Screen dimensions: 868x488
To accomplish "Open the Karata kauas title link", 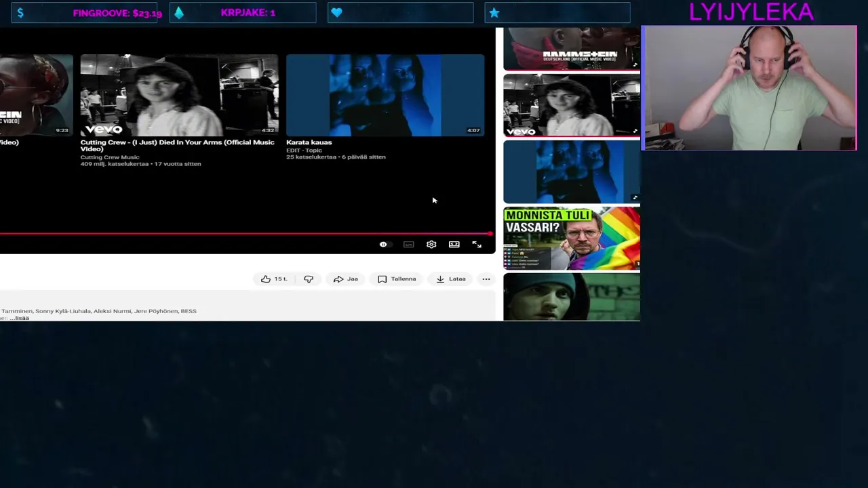I will click(x=309, y=142).
